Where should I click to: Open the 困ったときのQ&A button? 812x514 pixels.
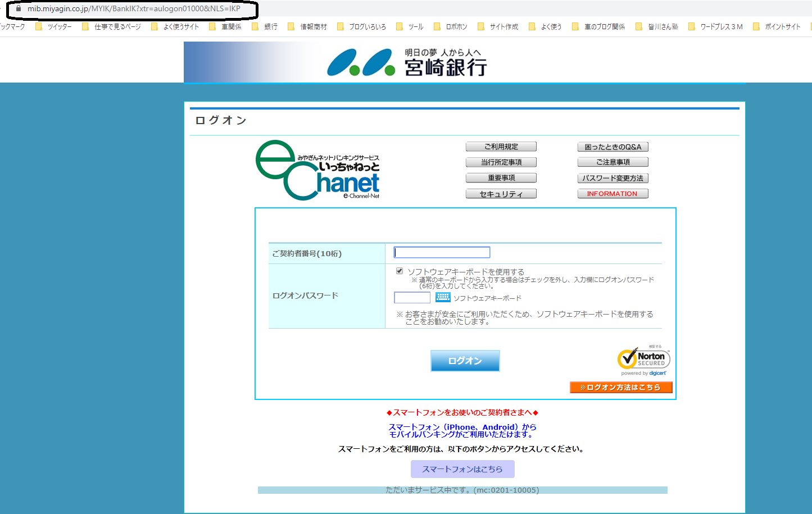(x=613, y=147)
